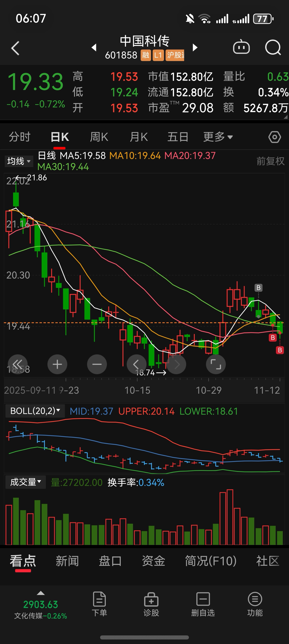Move chart cursor left with arrow button
Image resolution: width=289 pixels, height=644 pixels.
tap(137, 364)
